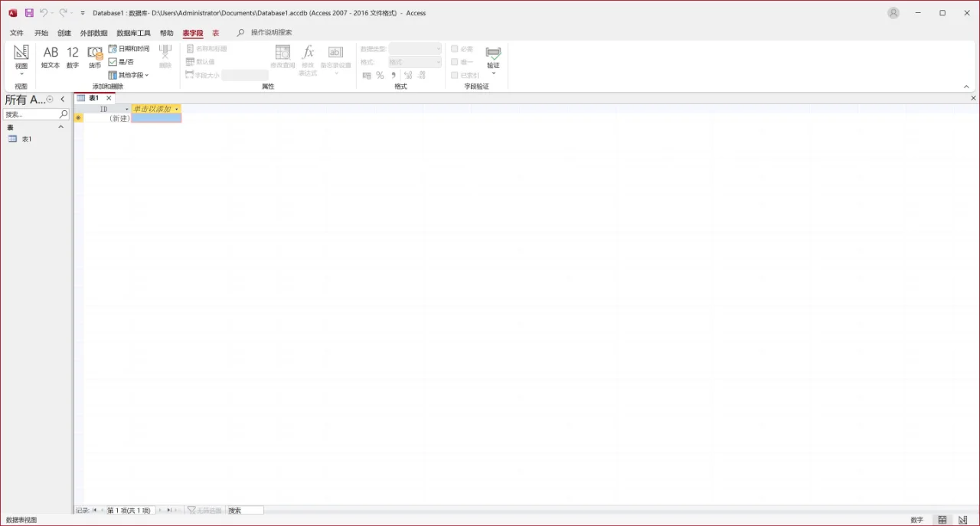980x526 pixels.
Task: Add a Currency (货币) field
Action: [94, 55]
